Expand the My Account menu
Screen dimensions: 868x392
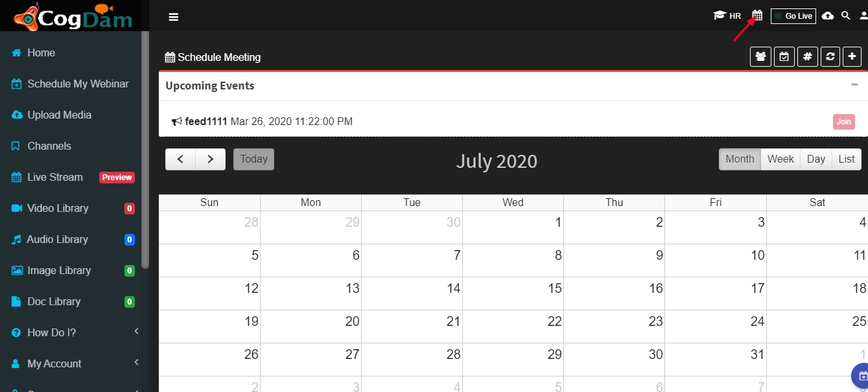[75, 363]
